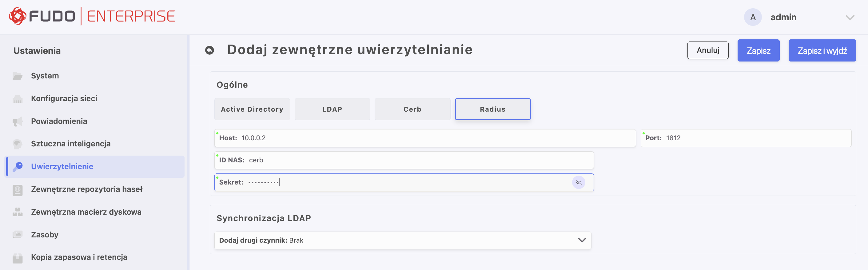This screenshot has width=868, height=270.
Task: Click into the Host input field
Action: [x=424, y=138]
